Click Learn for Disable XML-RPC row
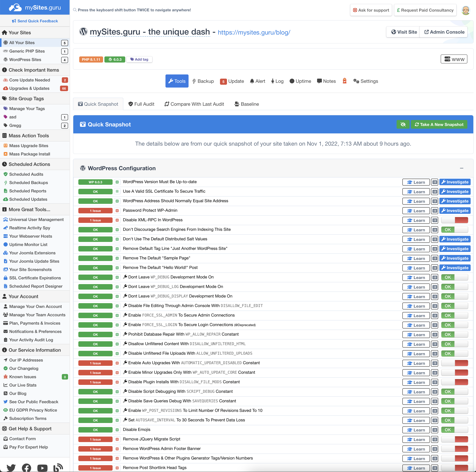The image size is (476, 472). tap(416, 220)
